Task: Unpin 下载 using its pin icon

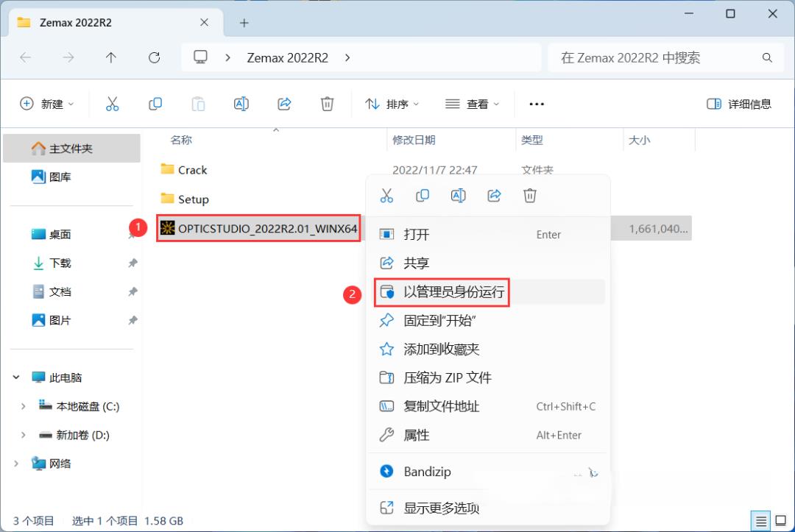Action: tap(132, 263)
